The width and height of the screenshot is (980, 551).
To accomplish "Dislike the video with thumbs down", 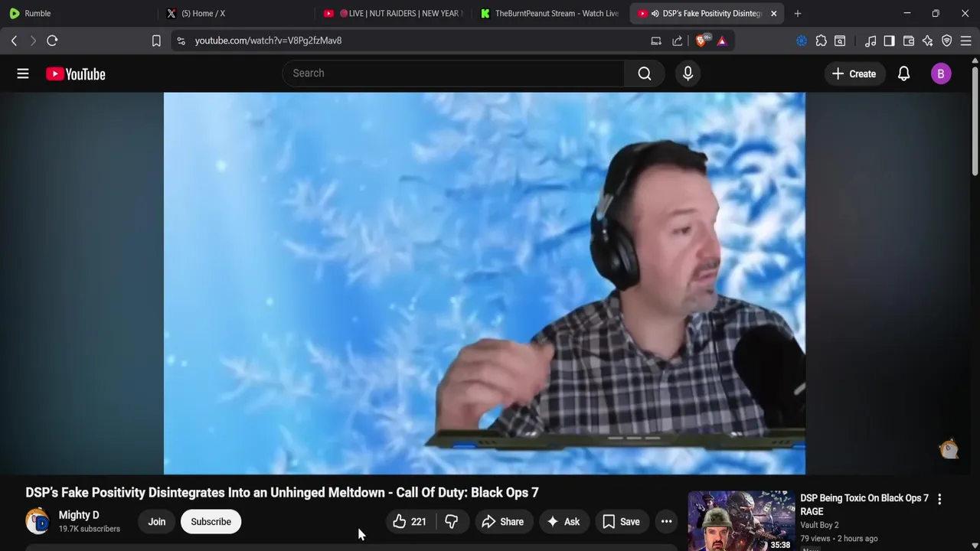I will click(452, 522).
